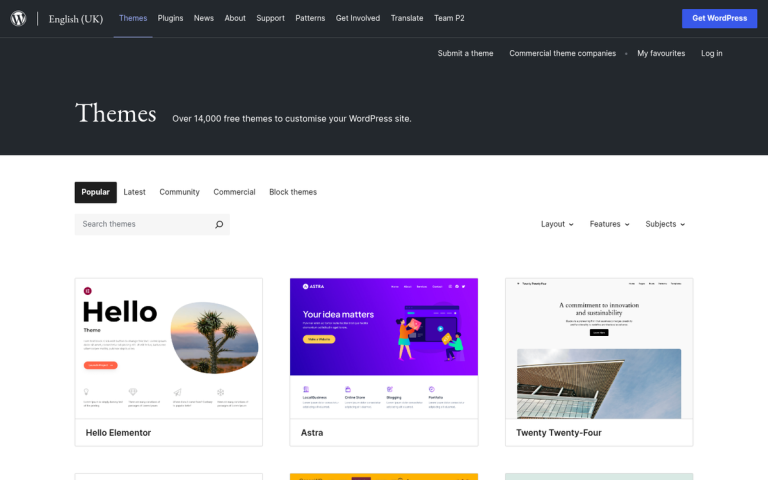Image resolution: width=768 pixels, height=480 pixels.
Task: Click the Hello Elementor theme title
Action: pyautogui.click(x=118, y=433)
